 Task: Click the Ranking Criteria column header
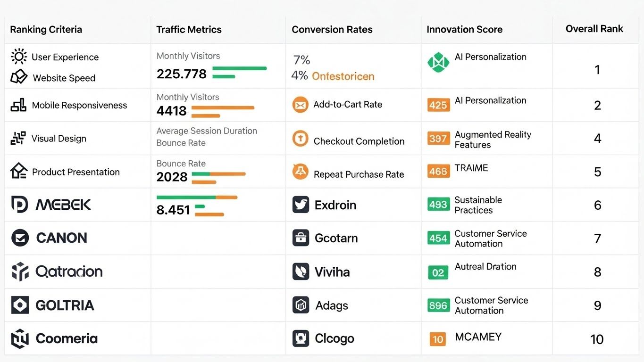pyautogui.click(x=46, y=30)
